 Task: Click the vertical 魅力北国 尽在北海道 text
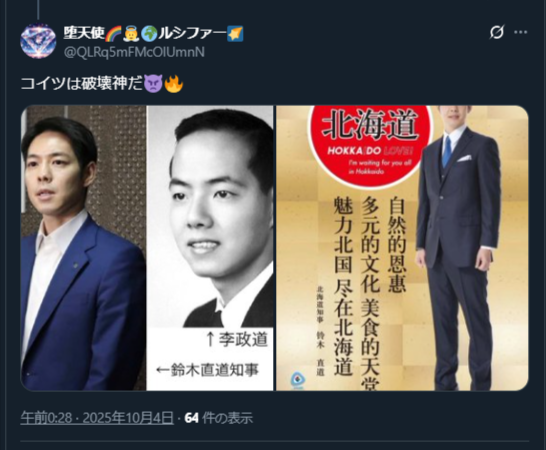[344, 286]
